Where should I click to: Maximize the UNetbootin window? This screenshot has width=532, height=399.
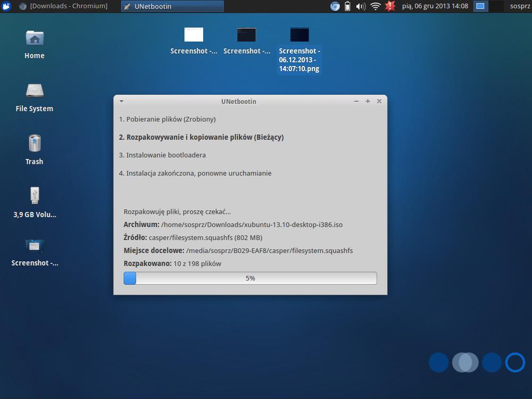coord(368,101)
